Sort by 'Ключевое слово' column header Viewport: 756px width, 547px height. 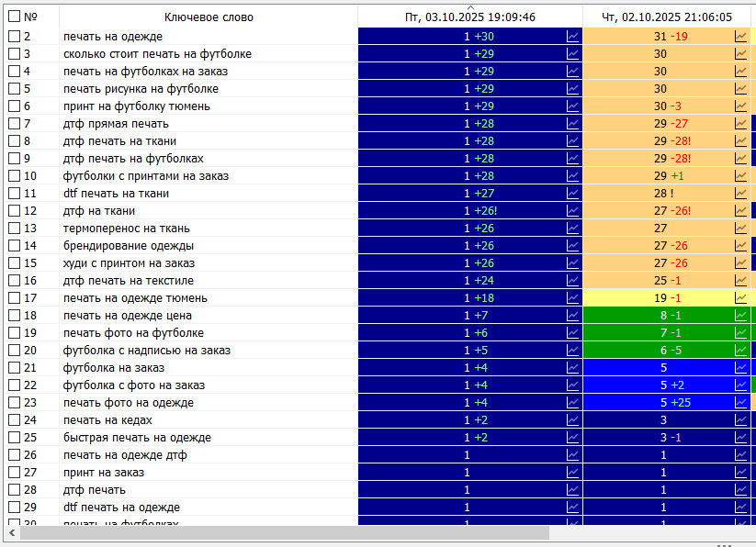(x=209, y=17)
